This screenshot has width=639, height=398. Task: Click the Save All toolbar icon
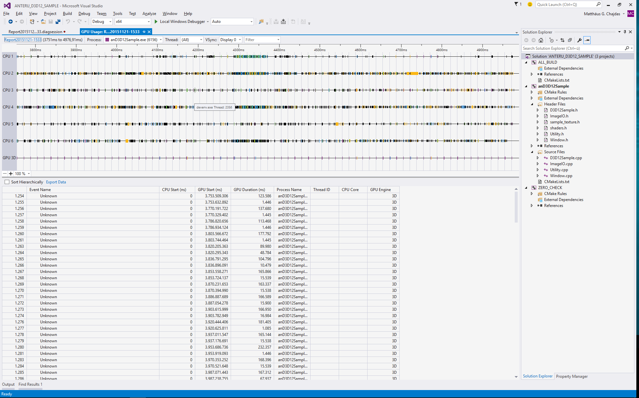[x=58, y=22]
